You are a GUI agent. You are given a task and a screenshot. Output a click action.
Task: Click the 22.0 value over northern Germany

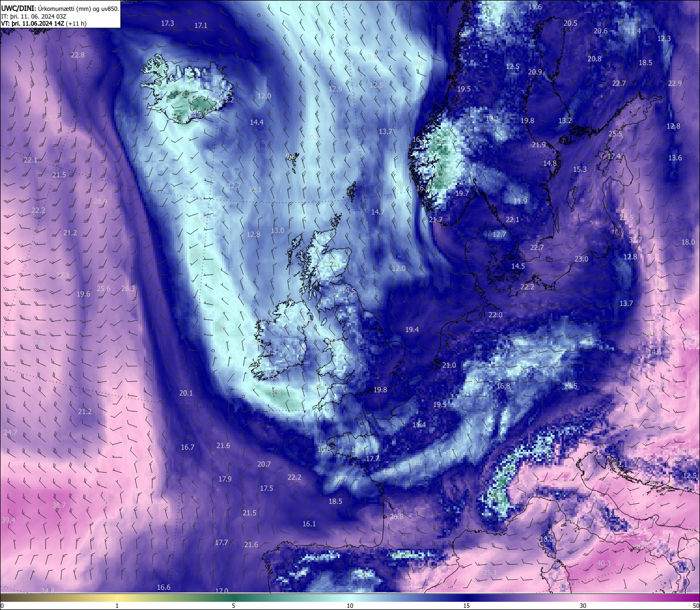pyautogui.click(x=495, y=315)
